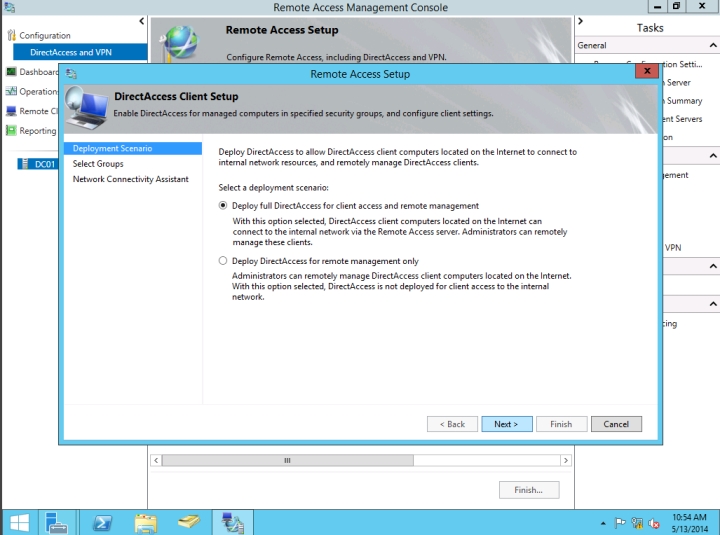720x535 pixels.
Task: Go to the Select Groups step
Action: pos(98,164)
